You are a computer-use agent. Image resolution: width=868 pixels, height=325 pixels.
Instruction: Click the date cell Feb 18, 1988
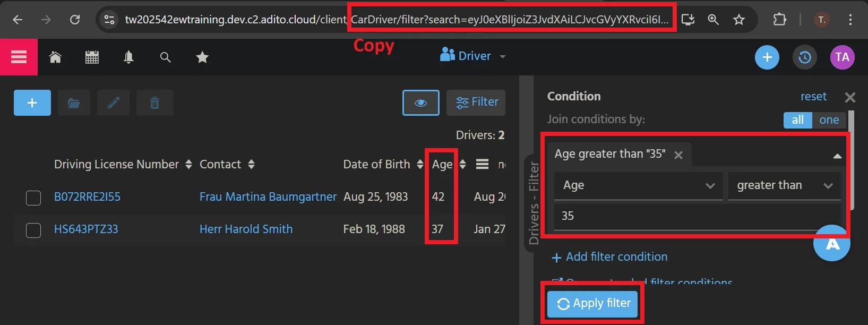pyautogui.click(x=374, y=229)
